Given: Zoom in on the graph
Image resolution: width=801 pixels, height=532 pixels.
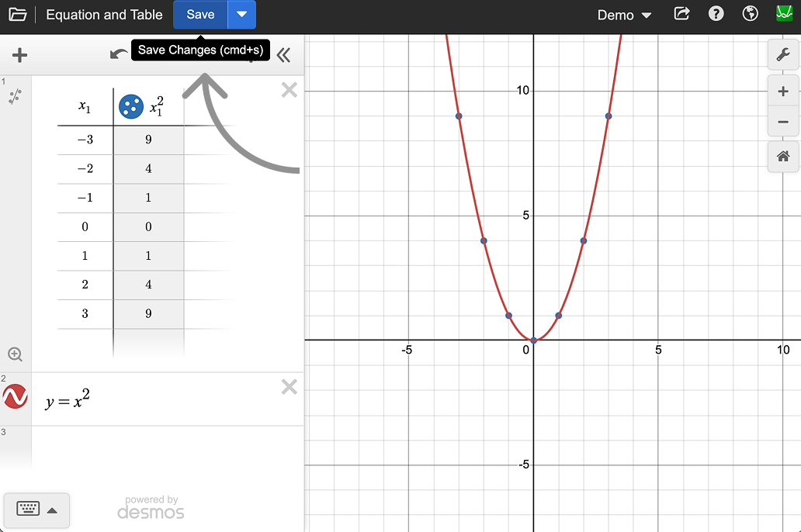Looking at the screenshot, I should coord(782,92).
